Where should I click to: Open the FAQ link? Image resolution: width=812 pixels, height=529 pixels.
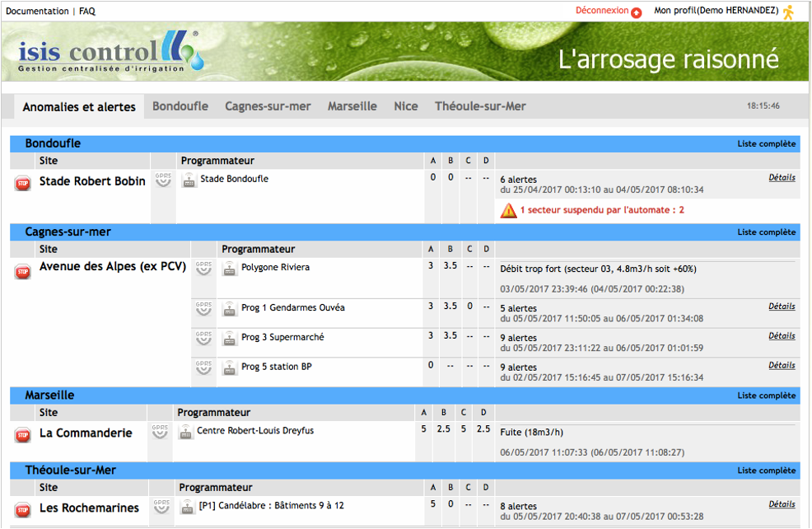tap(87, 12)
